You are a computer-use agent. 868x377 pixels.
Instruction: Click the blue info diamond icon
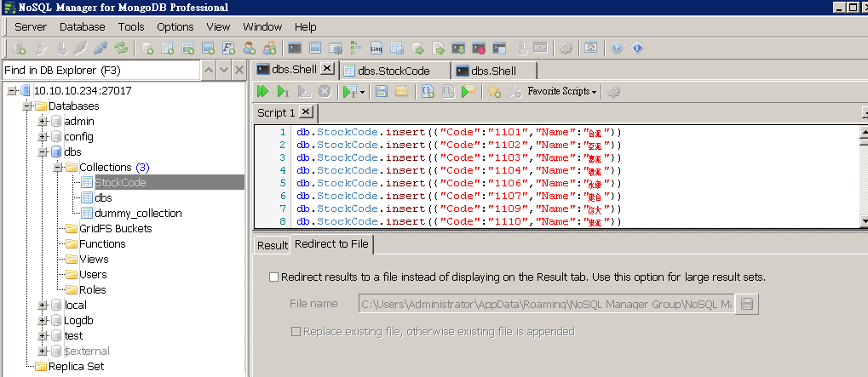pos(637,49)
